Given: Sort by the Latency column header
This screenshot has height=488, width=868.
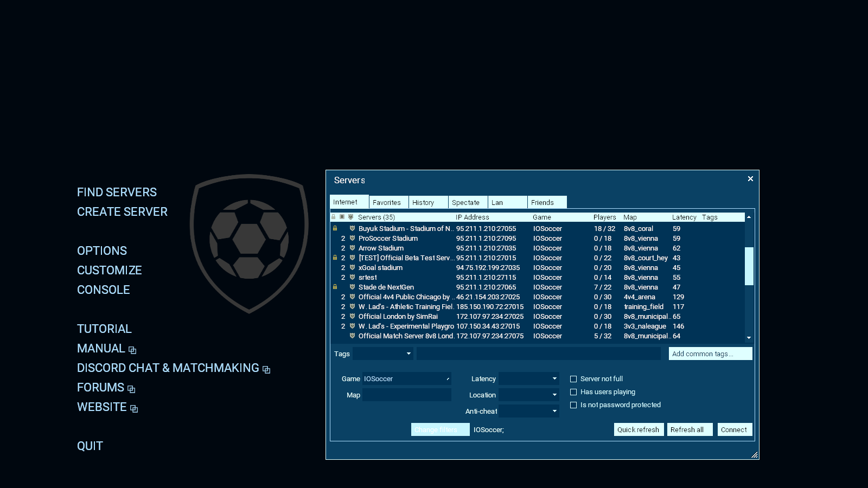Looking at the screenshot, I should pos(684,217).
